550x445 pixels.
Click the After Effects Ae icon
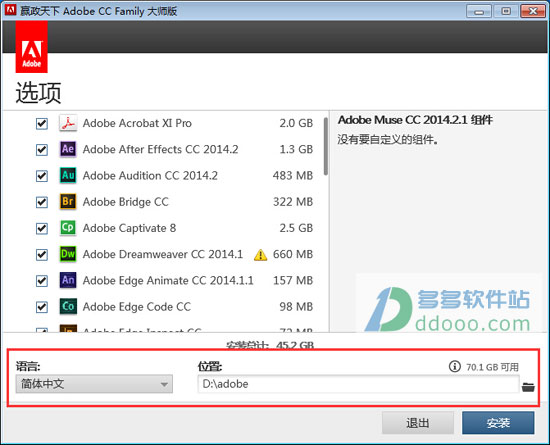pos(68,149)
